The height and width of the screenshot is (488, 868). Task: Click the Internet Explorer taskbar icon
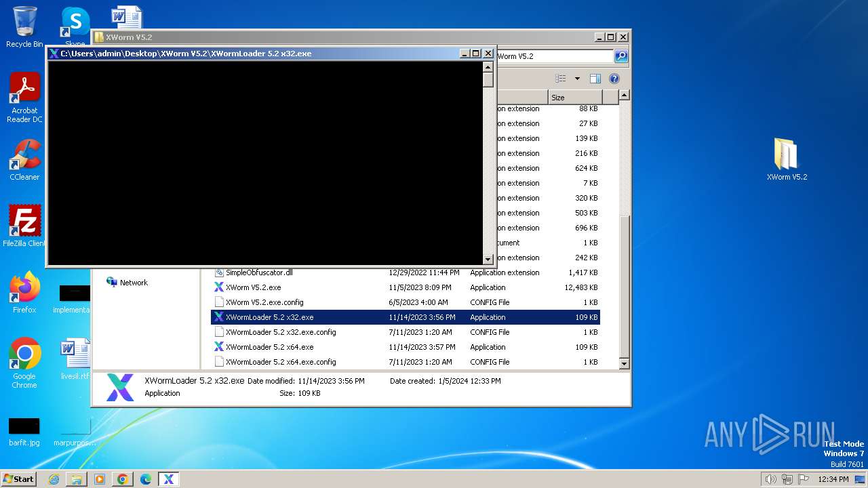pyautogui.click(x=54, y=479)
